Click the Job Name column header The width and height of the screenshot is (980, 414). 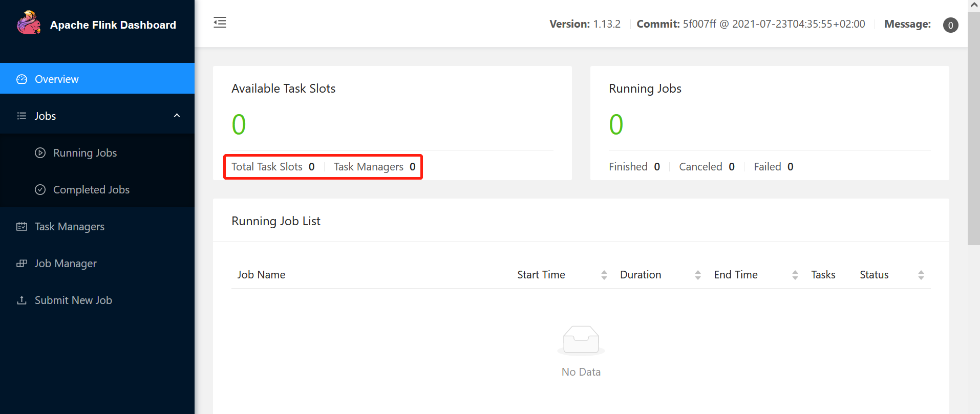[261, 275]
